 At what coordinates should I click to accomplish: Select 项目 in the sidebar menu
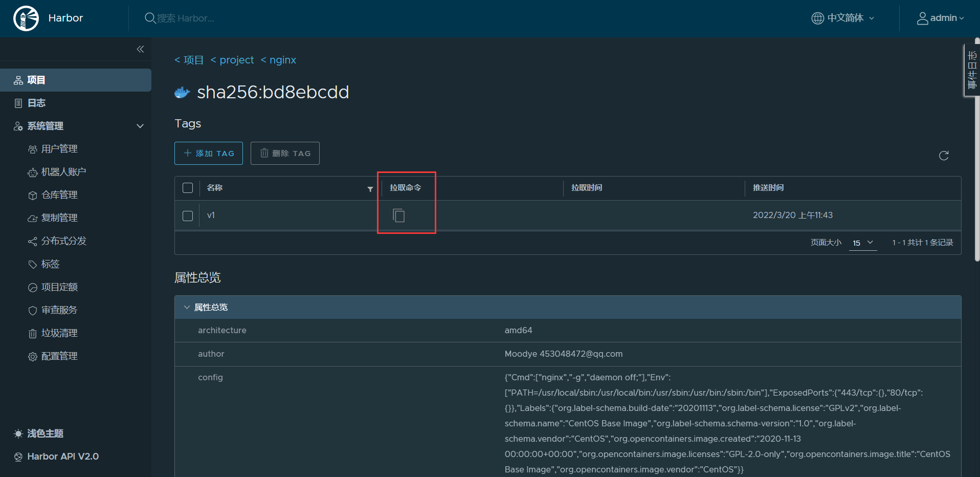pos(36,80)
